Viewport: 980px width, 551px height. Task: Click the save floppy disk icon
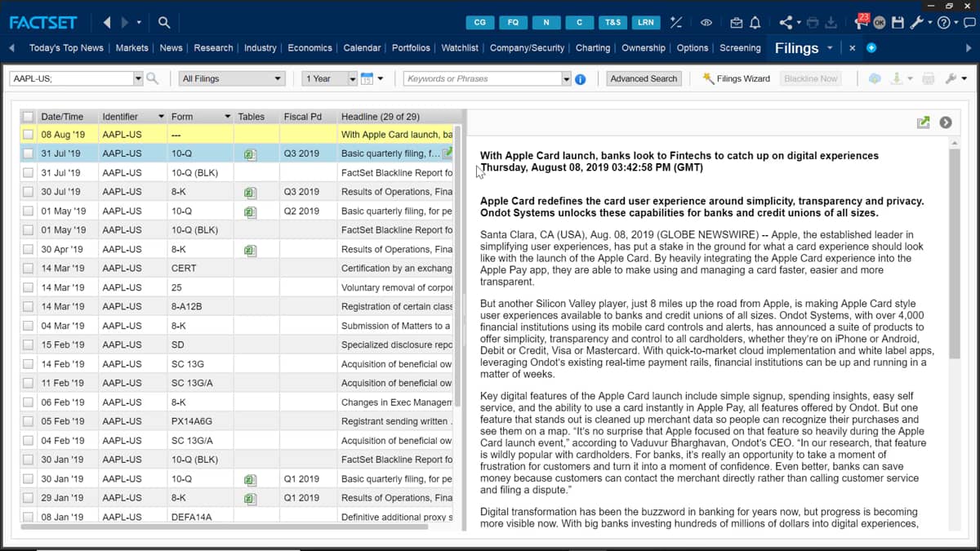(898, 23)
